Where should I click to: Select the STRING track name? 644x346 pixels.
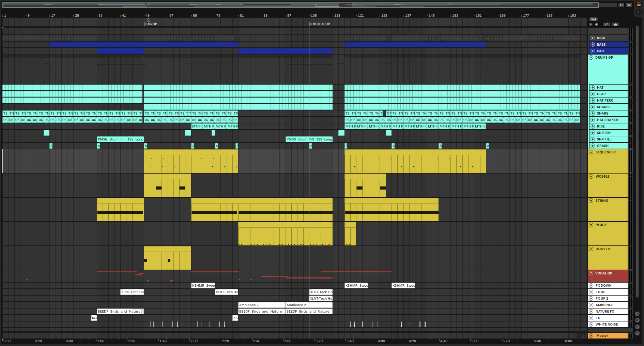click(602, 201)
